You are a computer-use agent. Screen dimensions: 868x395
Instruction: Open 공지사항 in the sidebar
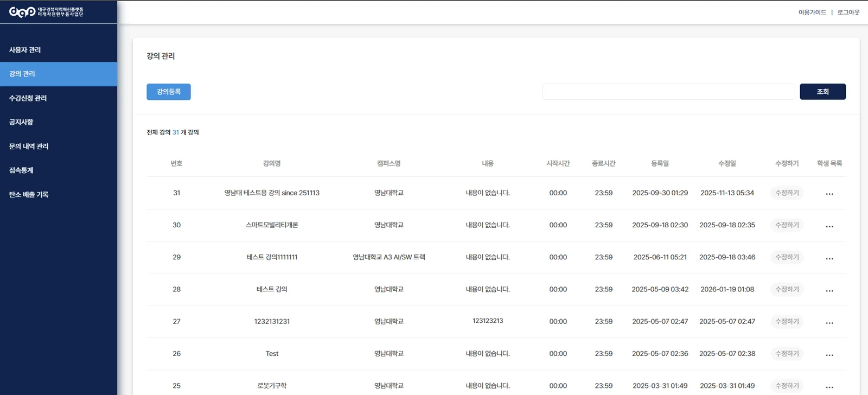[59, 122]
